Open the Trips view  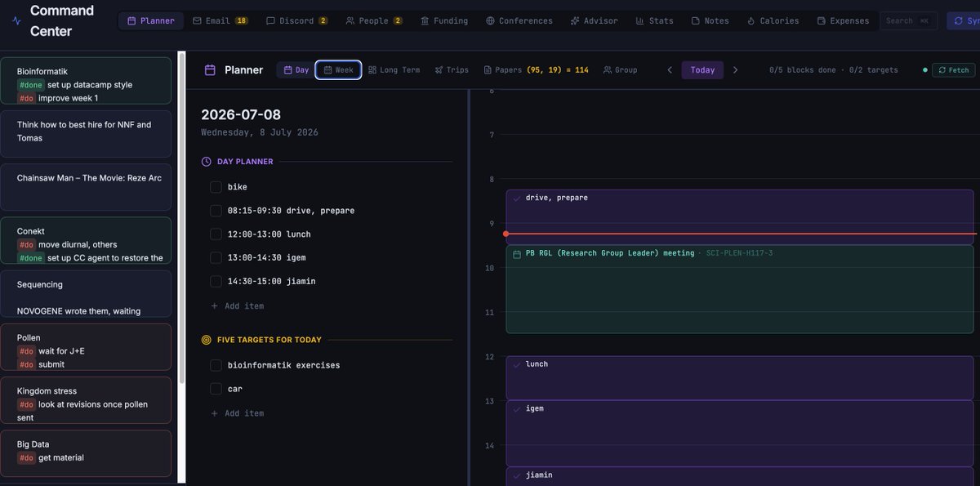coord(452,69)
